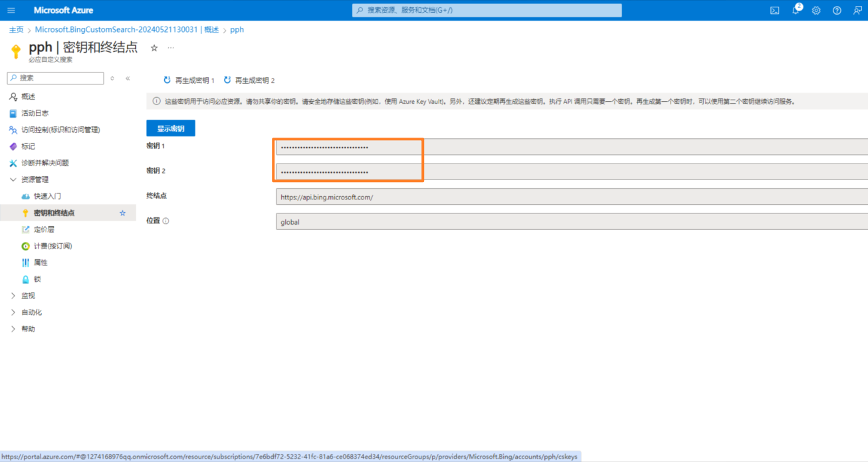The image size is (868, 462).
Task: Expand the 自动化 section
Action: [30, 312]
